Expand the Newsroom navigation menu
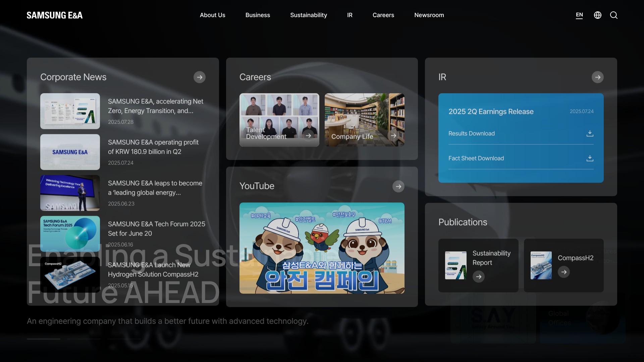The image size is (644, 362). [429, 15]
